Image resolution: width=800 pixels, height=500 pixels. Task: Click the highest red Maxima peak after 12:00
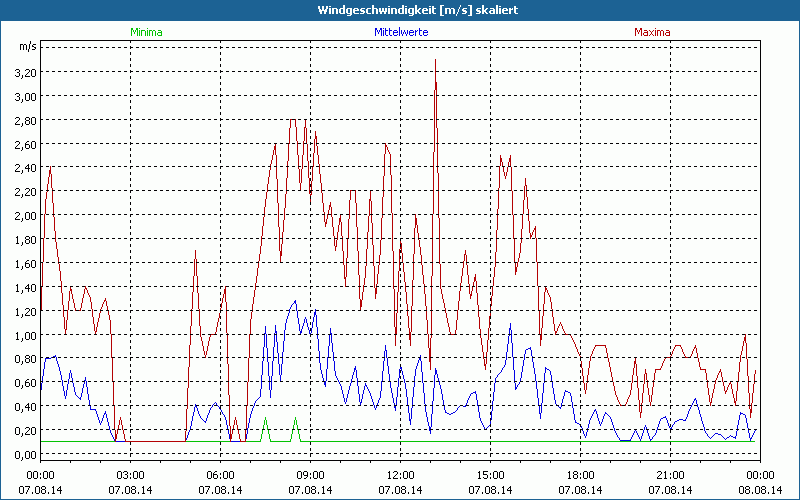click(435, 62)
